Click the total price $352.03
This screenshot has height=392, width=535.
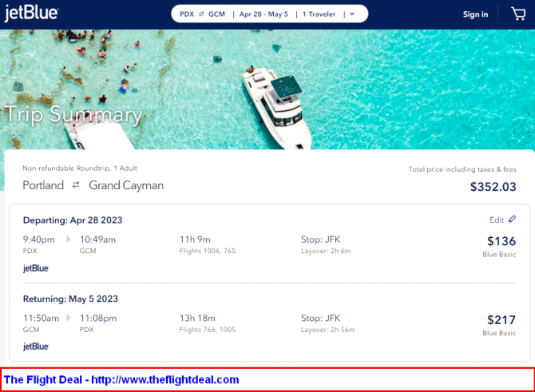click(493, 187)
